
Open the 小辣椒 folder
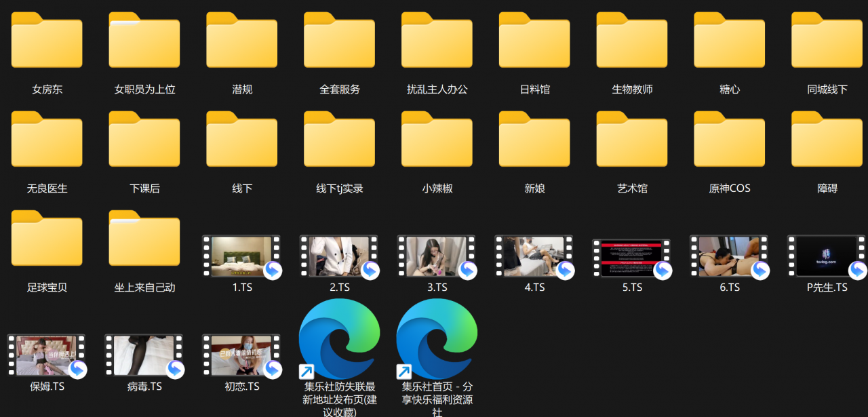tap(437, 140)
